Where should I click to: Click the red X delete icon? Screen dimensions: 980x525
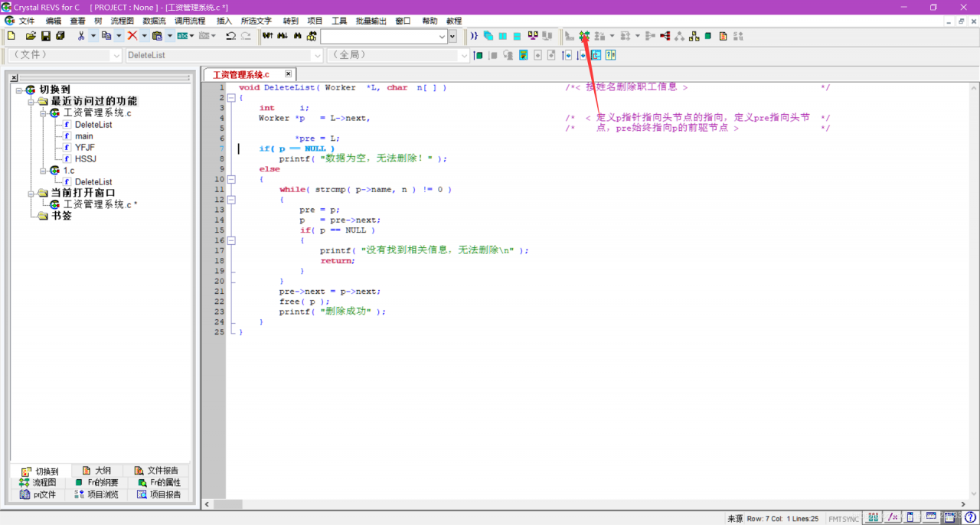132,36
